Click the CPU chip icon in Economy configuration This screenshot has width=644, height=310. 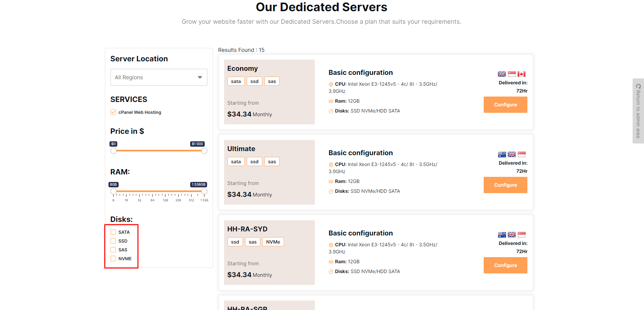[331, 84]
